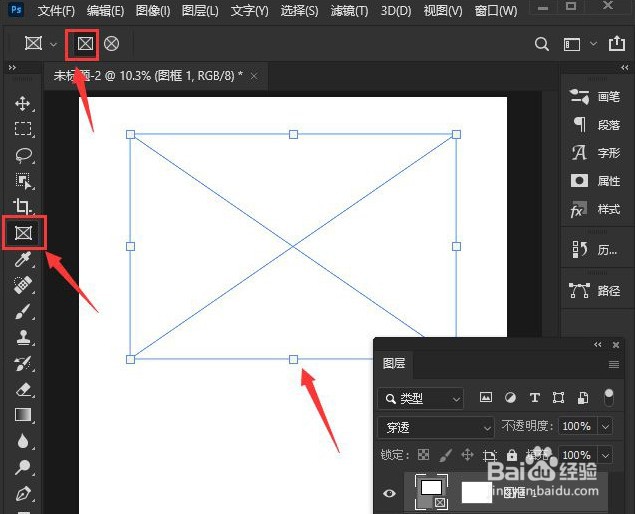The width and height of the screenshot is (635, 514).
Task: Select the Move tool
Action: [x=23, y=104]
